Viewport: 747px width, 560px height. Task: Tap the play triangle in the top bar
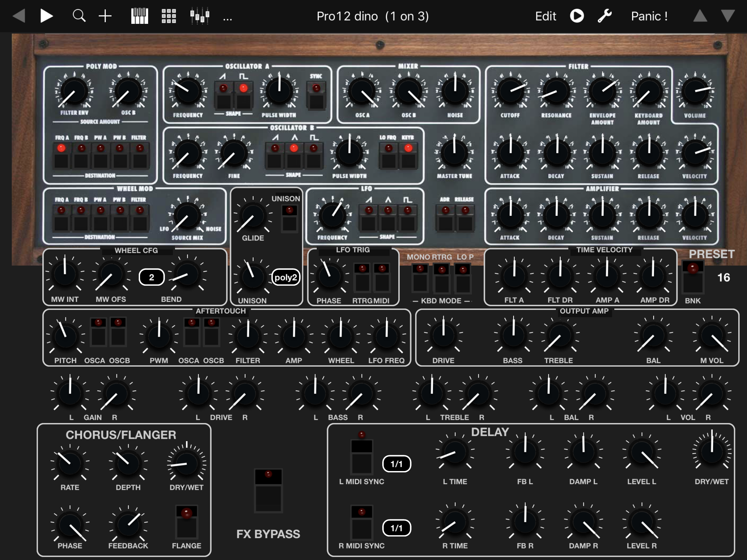point(46,16)
